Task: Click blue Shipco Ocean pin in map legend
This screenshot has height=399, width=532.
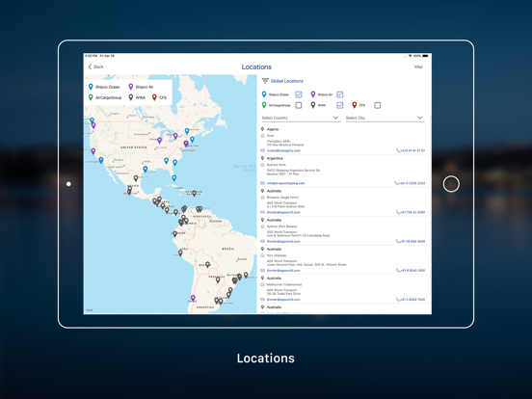Action: click(91, 87)
